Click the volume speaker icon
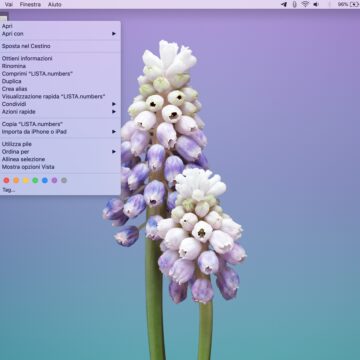Viewport: 360px width, 360px height. click(316, 4)
